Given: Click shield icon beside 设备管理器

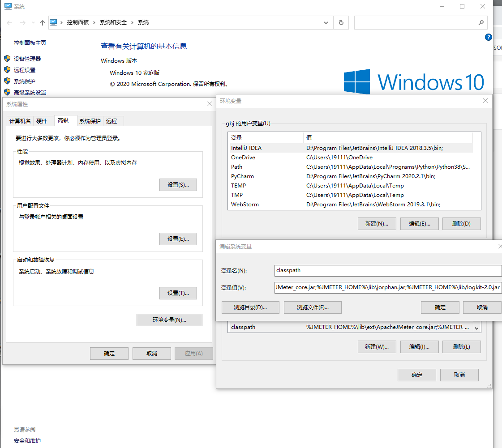Looking at the screenshot, I should [x=7, y=59].
